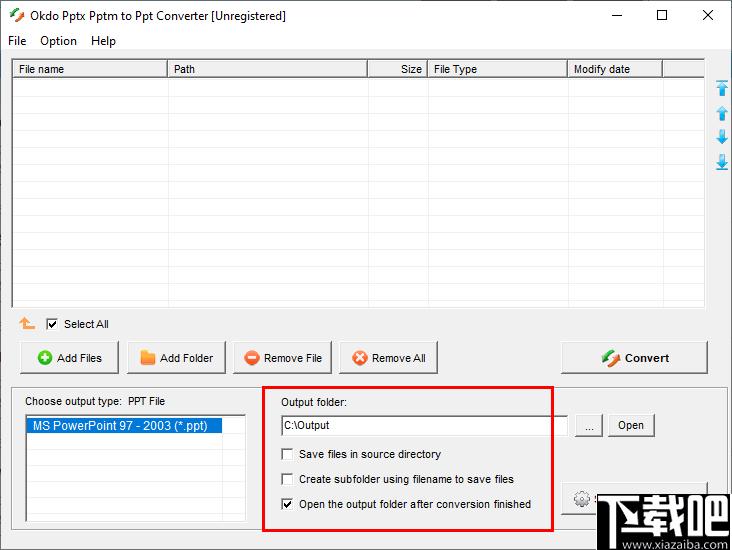Sort list by File Type column header
The image size is (732, 550).
[x=498, y=69]
